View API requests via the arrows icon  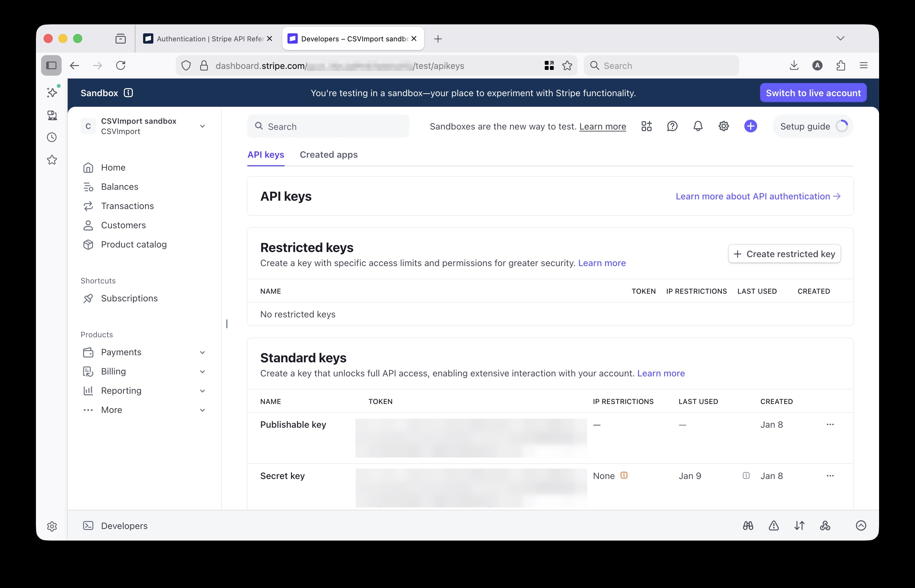pos(799,525)
